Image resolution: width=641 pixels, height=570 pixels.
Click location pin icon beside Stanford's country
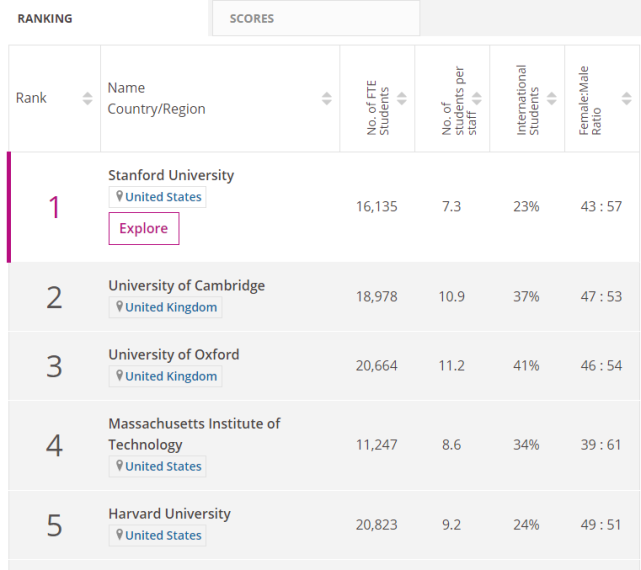[x=119, y=197]
